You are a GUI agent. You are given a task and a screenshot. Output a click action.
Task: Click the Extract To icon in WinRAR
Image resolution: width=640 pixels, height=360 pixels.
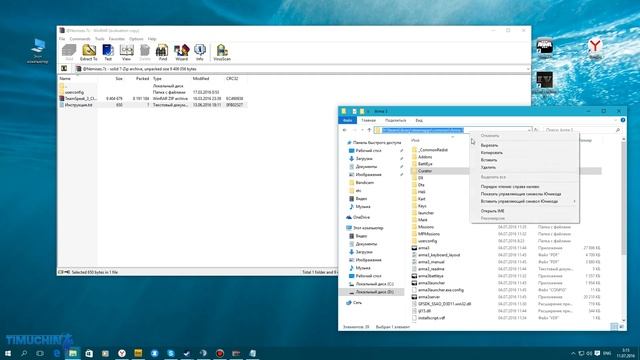tap(89, 52)
